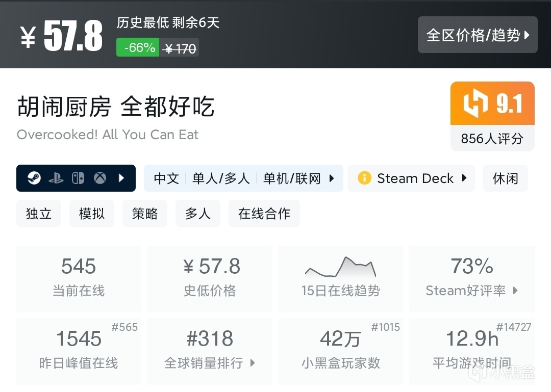Click the PlayStation platform icon
Image resolution: width=551 pixels, height=392 pixels.
pyautogui.click(x=56, y=178)
